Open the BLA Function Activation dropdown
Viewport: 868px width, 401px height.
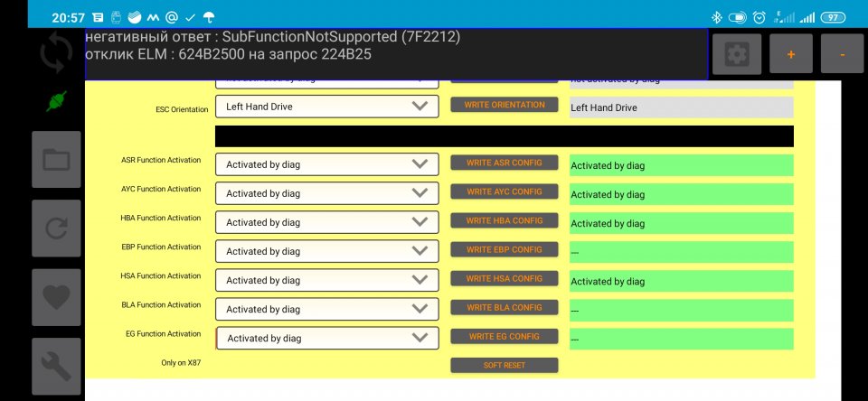pos(326,309)
